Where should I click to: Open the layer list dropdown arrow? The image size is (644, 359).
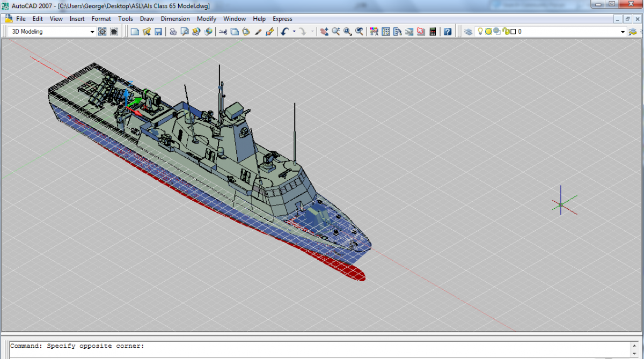pos(623,32)
